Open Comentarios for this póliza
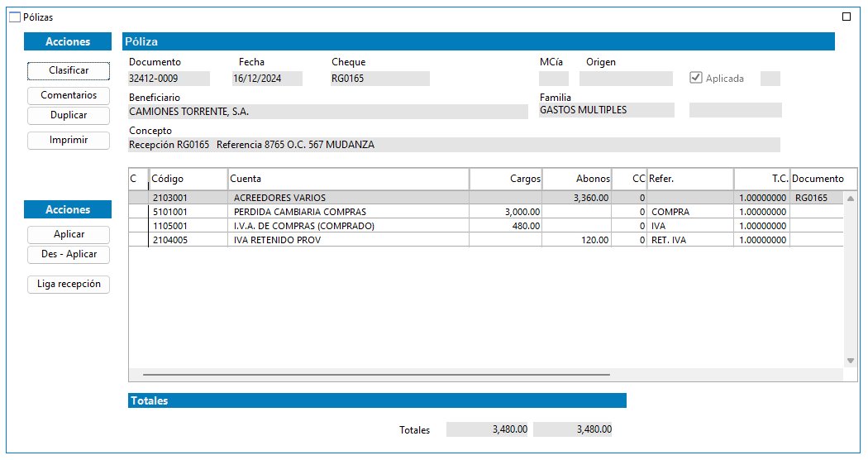The width and height of the screenshot is (868, 460). click(69, 95)
